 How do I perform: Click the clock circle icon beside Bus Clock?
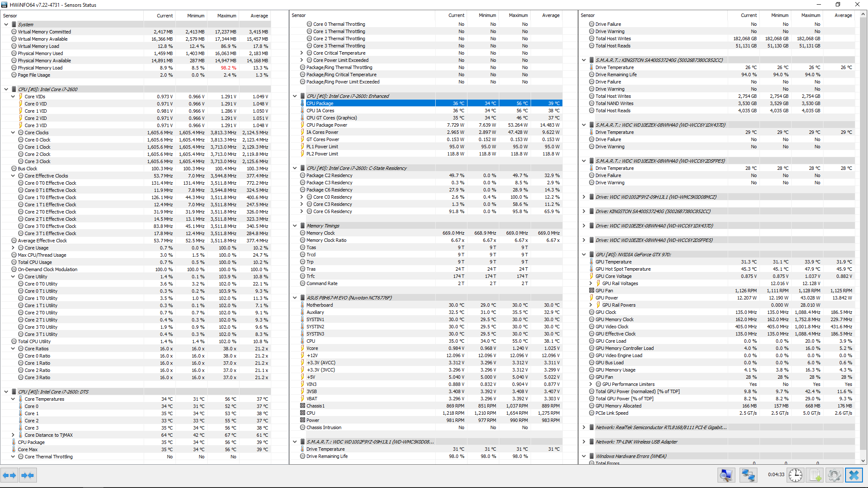[14, 169]
